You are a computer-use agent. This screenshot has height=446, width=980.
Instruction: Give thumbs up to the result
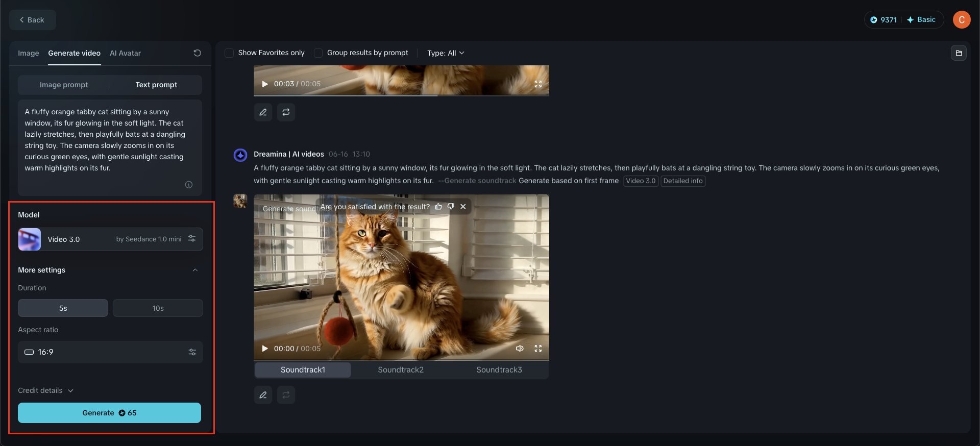point(438,207)
